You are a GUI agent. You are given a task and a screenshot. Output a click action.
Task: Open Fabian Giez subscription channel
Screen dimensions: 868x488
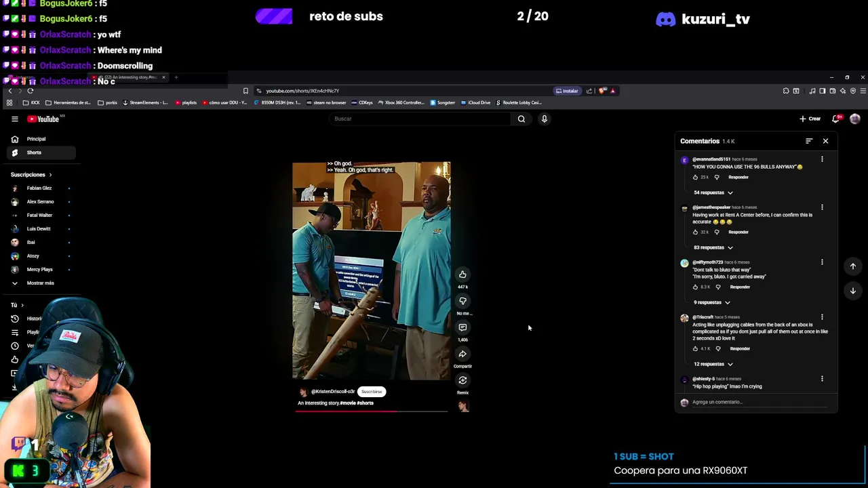(39, 188)
